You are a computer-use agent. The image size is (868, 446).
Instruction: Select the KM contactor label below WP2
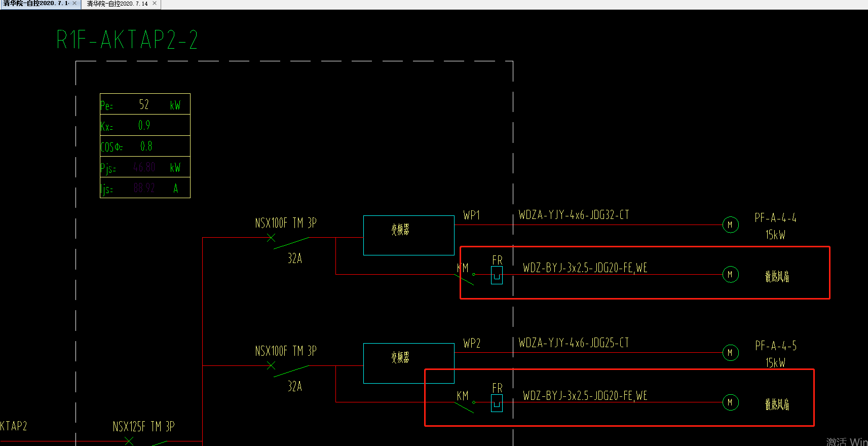tap(463, 396)
